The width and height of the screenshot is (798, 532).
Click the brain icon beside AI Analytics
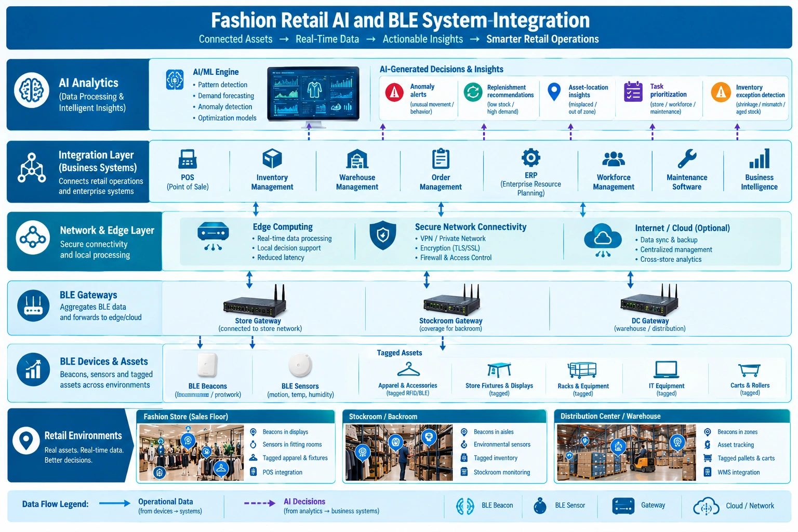coord(32,90)
